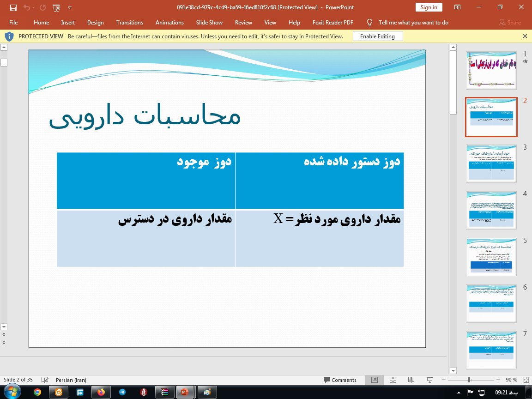Image resolution: width=532 pixels, height=399 pixels.
Task: Adjust the zoom slider in status bar
Action: (x=469, y=380)
